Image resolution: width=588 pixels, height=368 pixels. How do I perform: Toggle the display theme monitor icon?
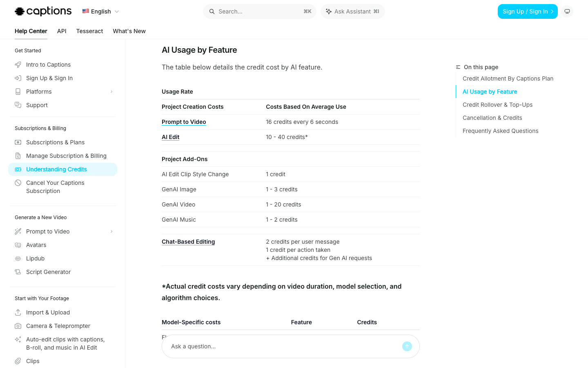[x=567, y=11]
